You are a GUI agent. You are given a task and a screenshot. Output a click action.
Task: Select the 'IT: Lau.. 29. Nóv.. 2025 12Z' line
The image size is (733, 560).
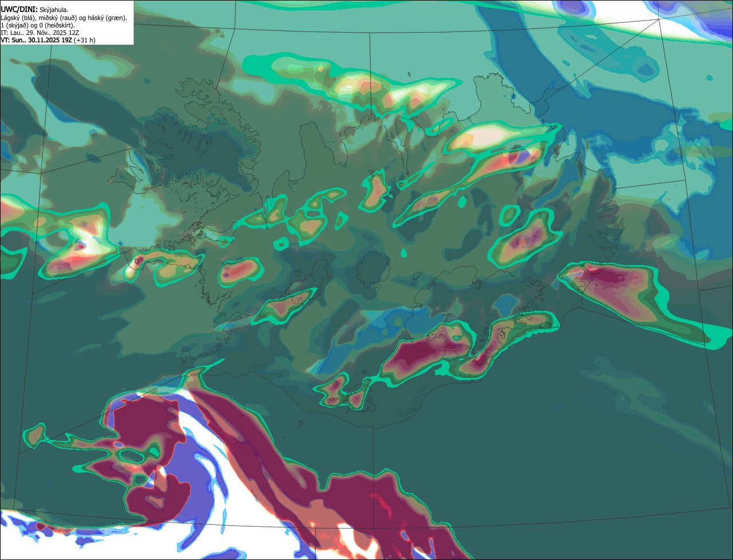click(40, 33)
